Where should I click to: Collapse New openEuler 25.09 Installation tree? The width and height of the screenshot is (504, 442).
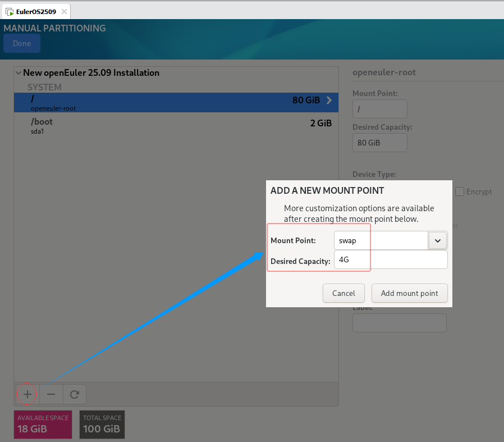(19, 73)
